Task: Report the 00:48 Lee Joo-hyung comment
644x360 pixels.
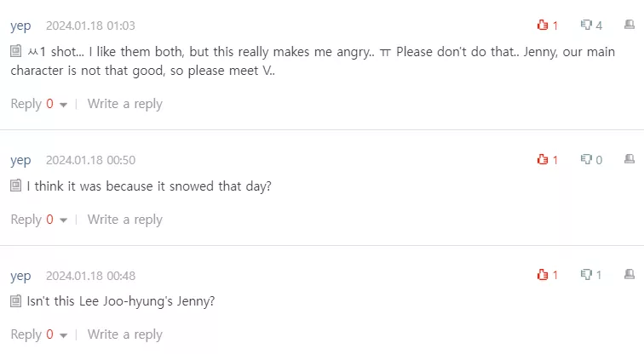Action: point(630,274)
